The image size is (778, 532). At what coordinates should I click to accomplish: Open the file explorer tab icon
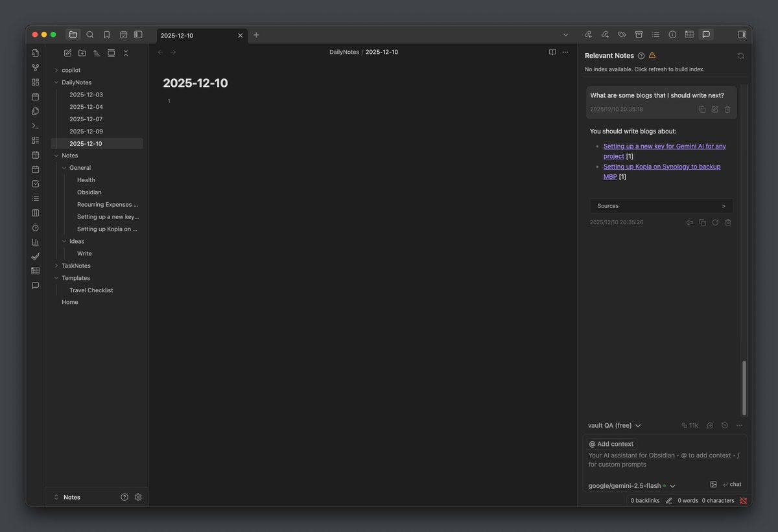(73, 34)
